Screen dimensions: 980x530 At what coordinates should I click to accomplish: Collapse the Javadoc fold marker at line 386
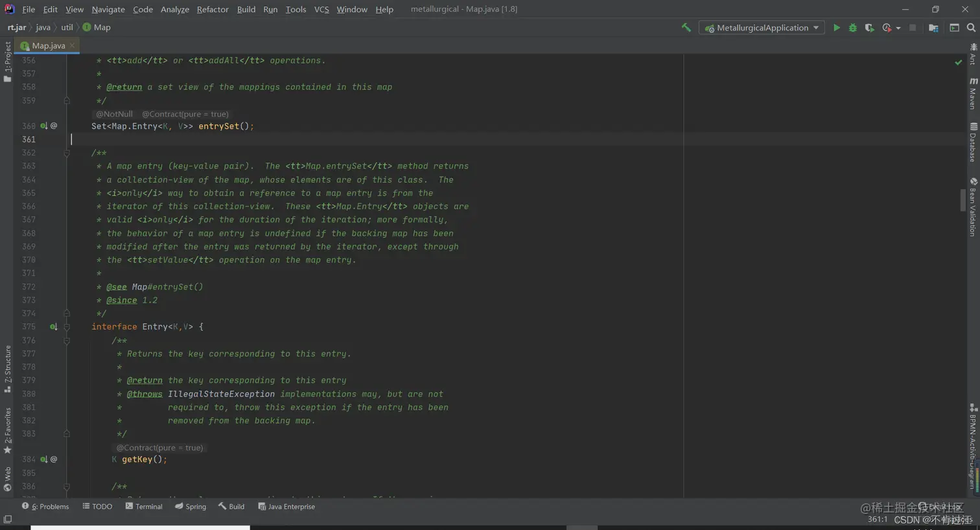pos(66,487)
